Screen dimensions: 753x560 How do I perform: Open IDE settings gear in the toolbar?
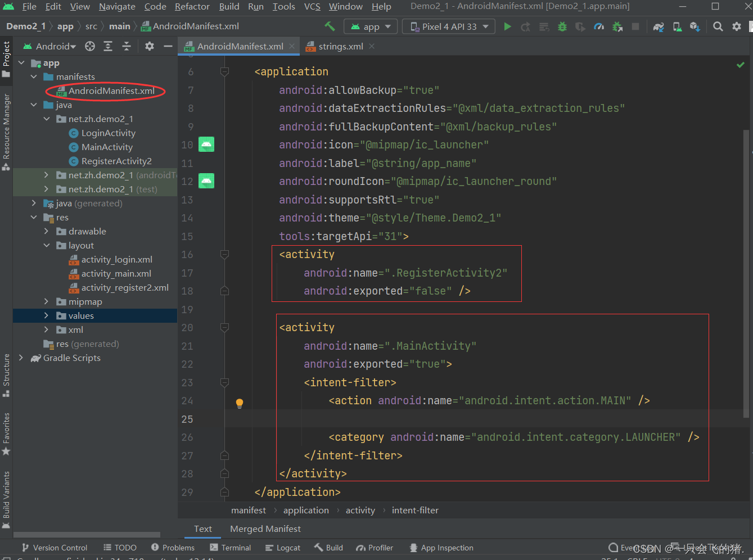coord(737,26)
